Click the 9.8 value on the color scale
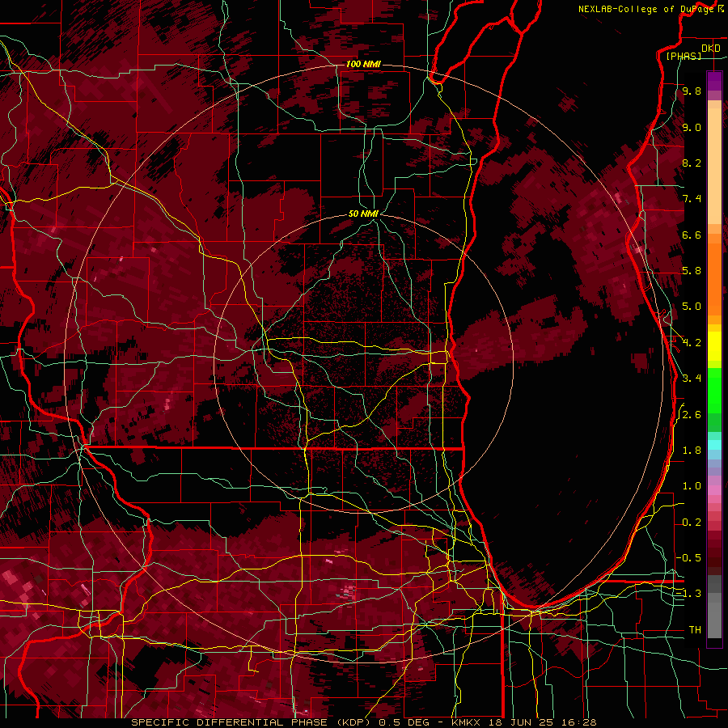The image size is (728, 728). 692,91
